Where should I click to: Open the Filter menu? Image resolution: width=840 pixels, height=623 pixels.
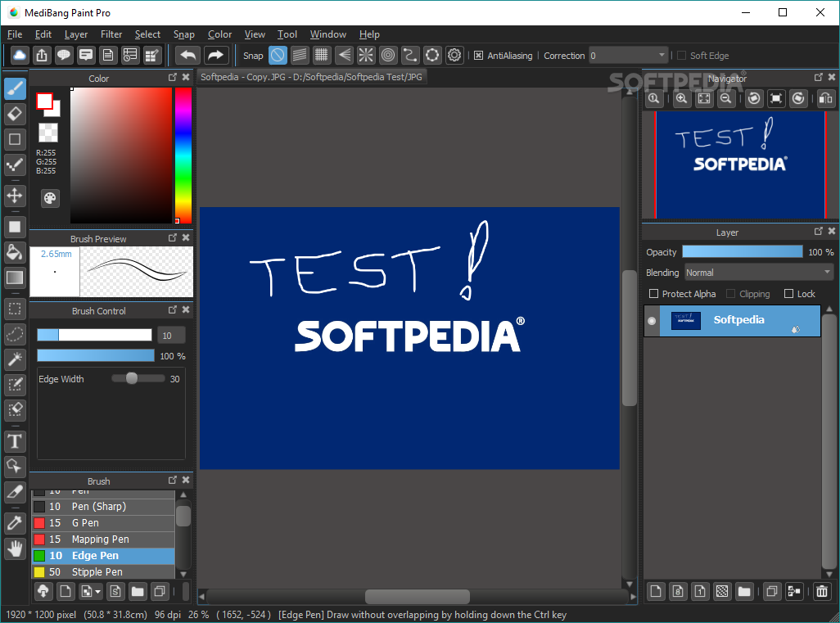click(x=111, y=34)
